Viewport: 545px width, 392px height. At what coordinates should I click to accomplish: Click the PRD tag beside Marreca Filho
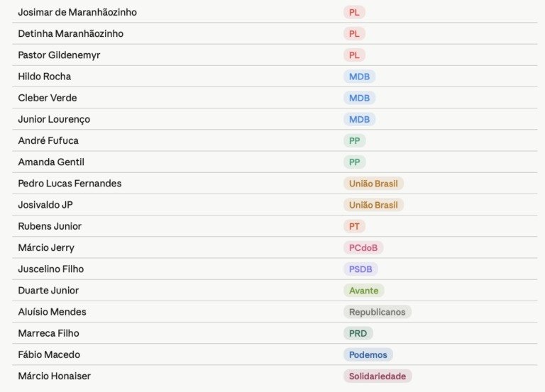358,333
